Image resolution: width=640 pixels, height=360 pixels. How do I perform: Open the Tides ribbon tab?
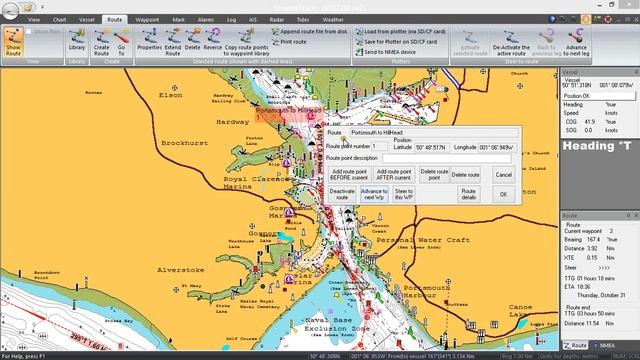303,20
